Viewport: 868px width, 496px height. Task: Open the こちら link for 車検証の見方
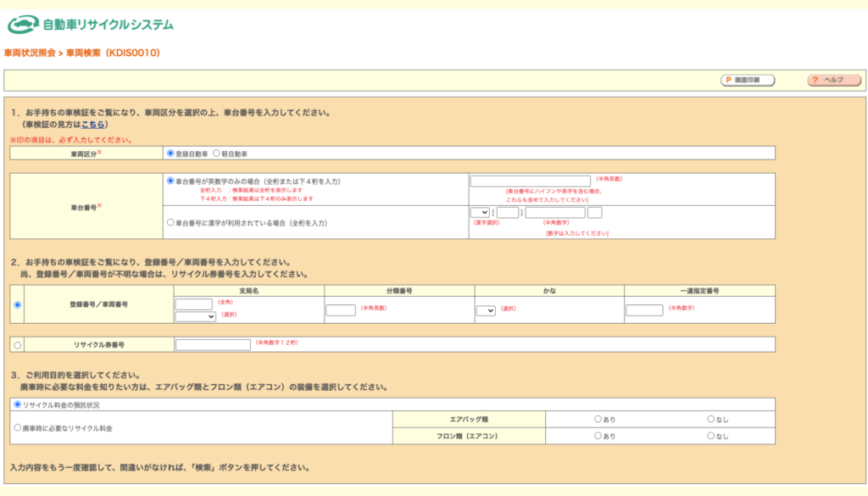tap(93, 125)
